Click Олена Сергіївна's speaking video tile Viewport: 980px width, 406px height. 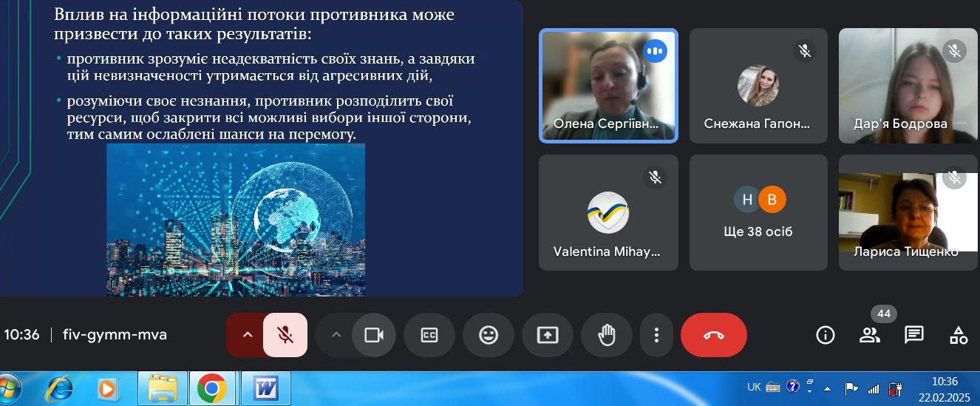[608, 85]
